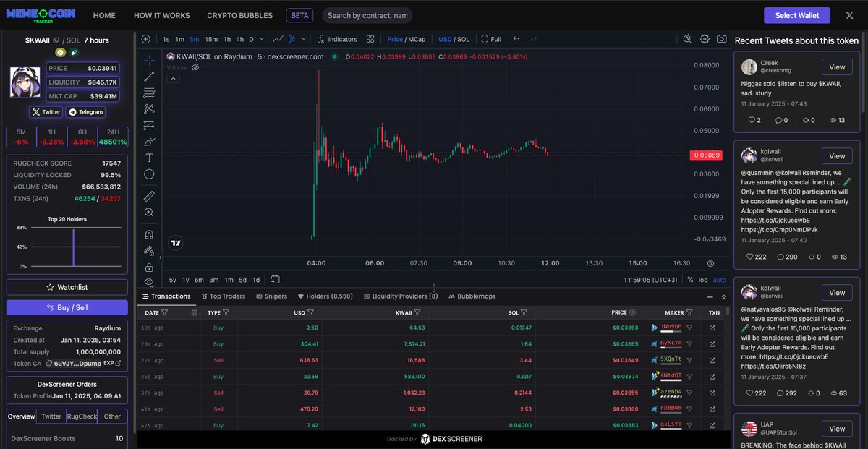This screenshot has height=449, width=868.
Task: Select the crosshair cursor tool
Action: 149,59
